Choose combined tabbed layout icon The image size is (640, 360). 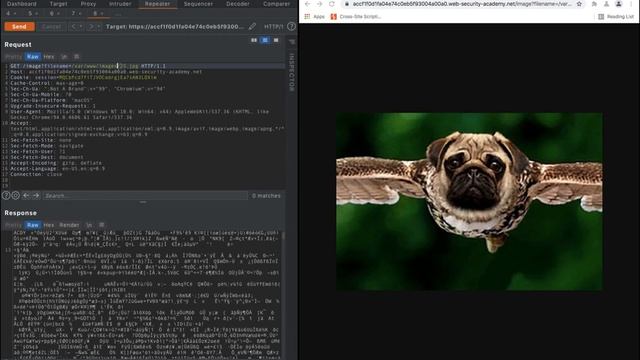click(x=276, y=40)
